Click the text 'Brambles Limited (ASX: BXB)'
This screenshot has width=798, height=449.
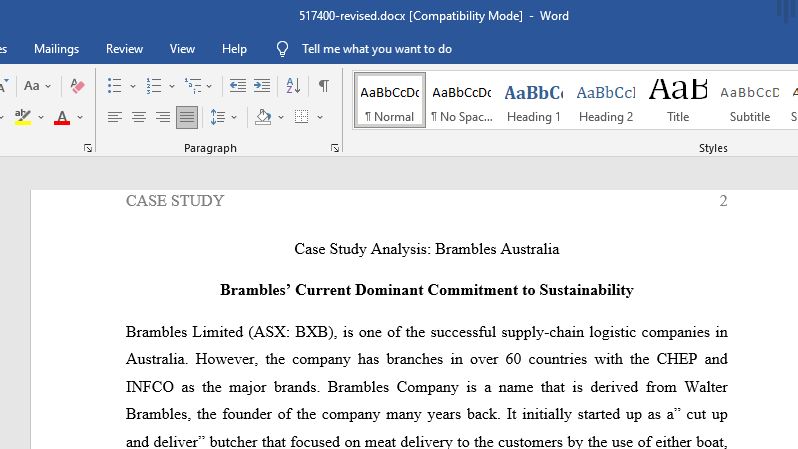pos(231,332)
